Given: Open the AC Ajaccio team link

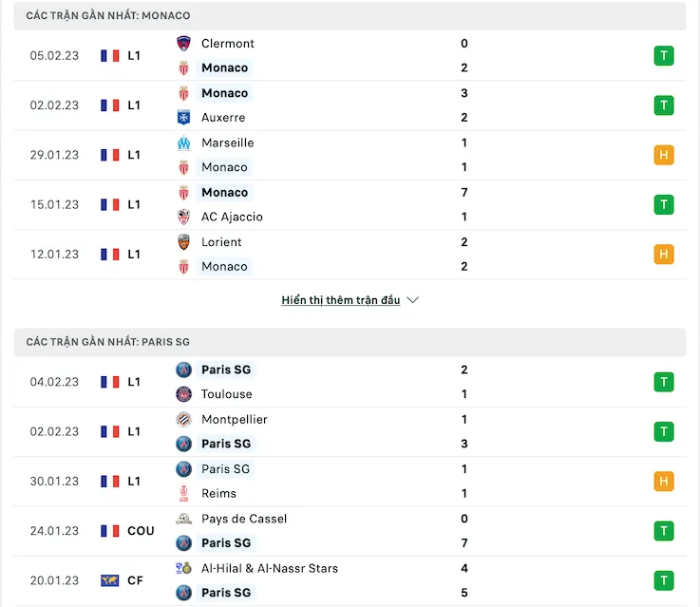Looking at the screenshot, I should [x=232, y=217].
